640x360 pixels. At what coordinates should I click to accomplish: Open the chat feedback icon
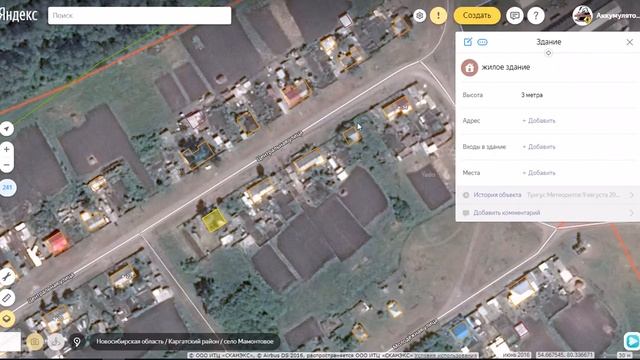[x=515, y=16]
